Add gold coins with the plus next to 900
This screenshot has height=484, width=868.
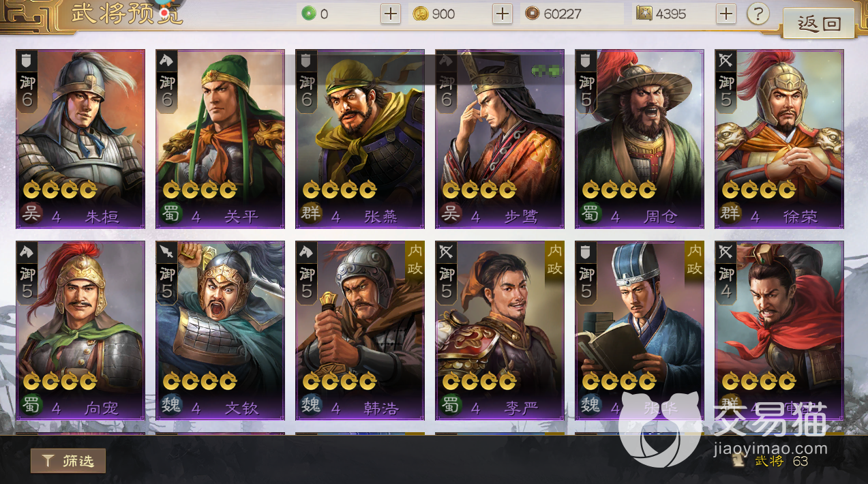pyautogui.click(x=503, y=14)
